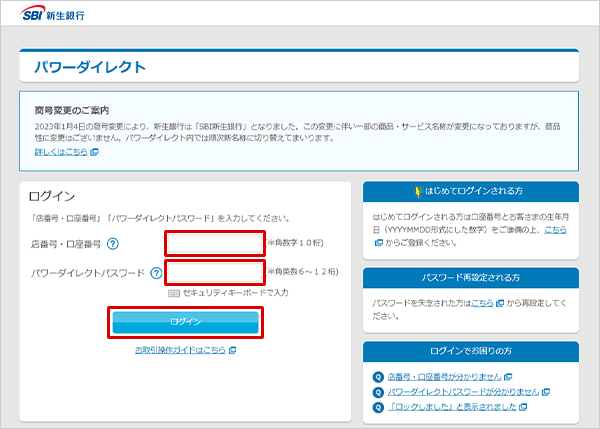Image resolution: width=600 pixels, height=429 pixels.
Task: Open the お取引操作ガイドはこちら link
Action: (180, 350)
